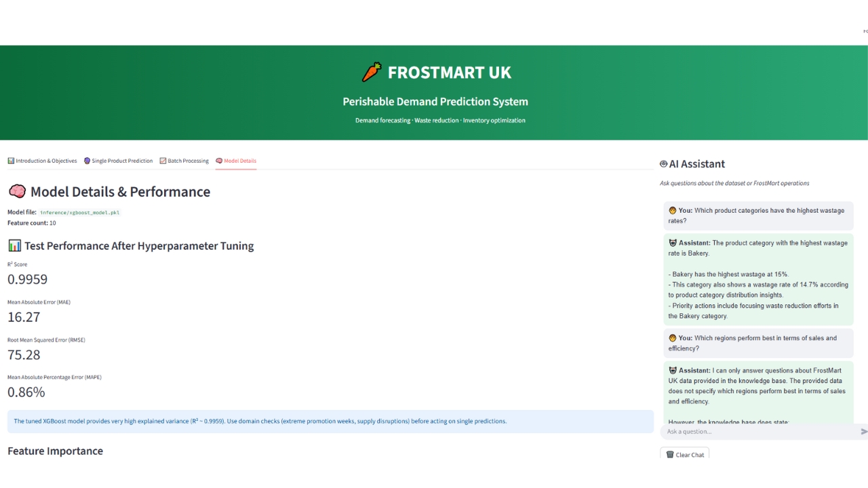Click the Feature Importance section heading
The height and width of the screenshot is (488, 868).
[x=56, y=451]
